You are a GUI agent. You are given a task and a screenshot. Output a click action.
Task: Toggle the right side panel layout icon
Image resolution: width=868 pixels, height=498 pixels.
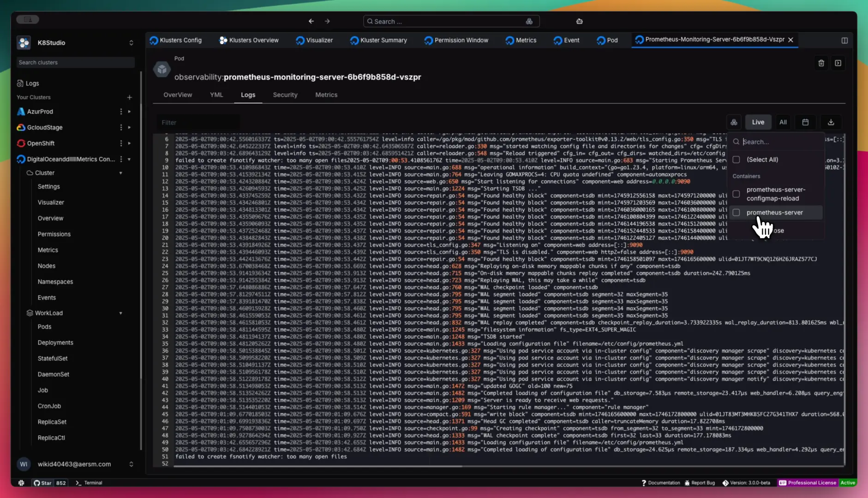[x=844, y=41]
